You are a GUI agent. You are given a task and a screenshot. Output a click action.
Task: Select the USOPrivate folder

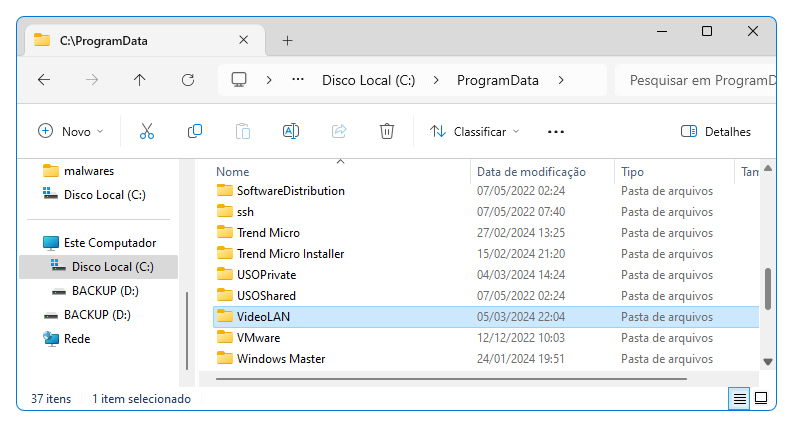(266, 275)
